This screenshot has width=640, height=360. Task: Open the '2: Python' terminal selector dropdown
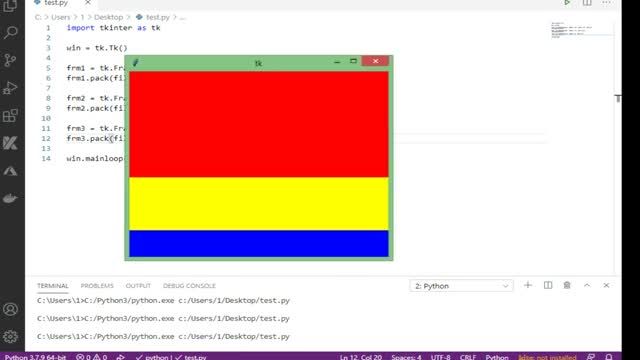tap(461, 286)
